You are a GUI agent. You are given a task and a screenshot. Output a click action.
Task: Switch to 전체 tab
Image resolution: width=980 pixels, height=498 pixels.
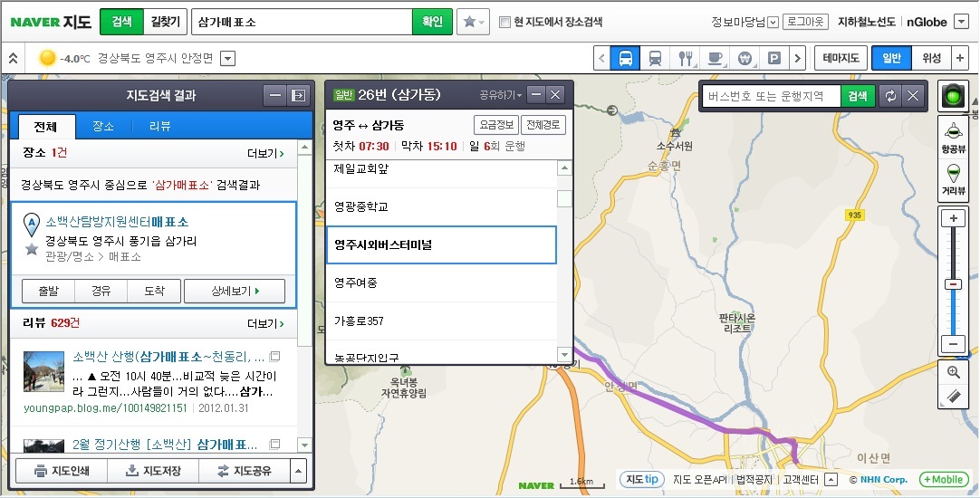(x=45, y=126)
